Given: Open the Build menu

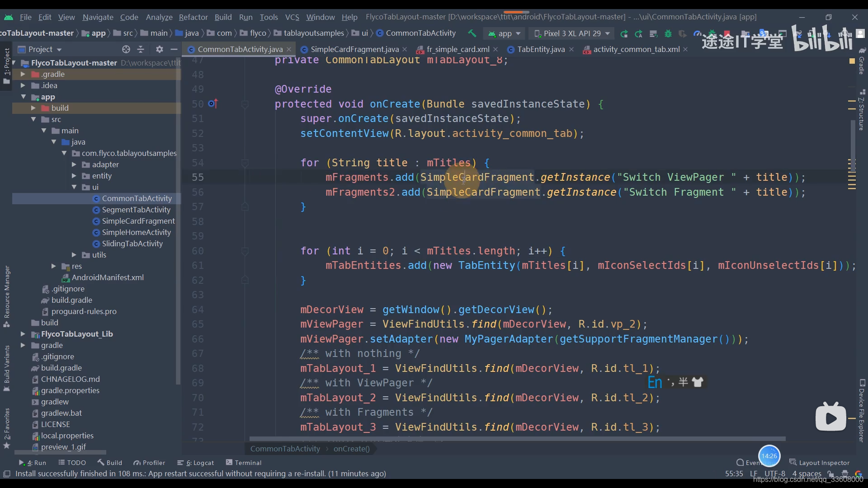Looking at the screenshot, I should 222,17.
